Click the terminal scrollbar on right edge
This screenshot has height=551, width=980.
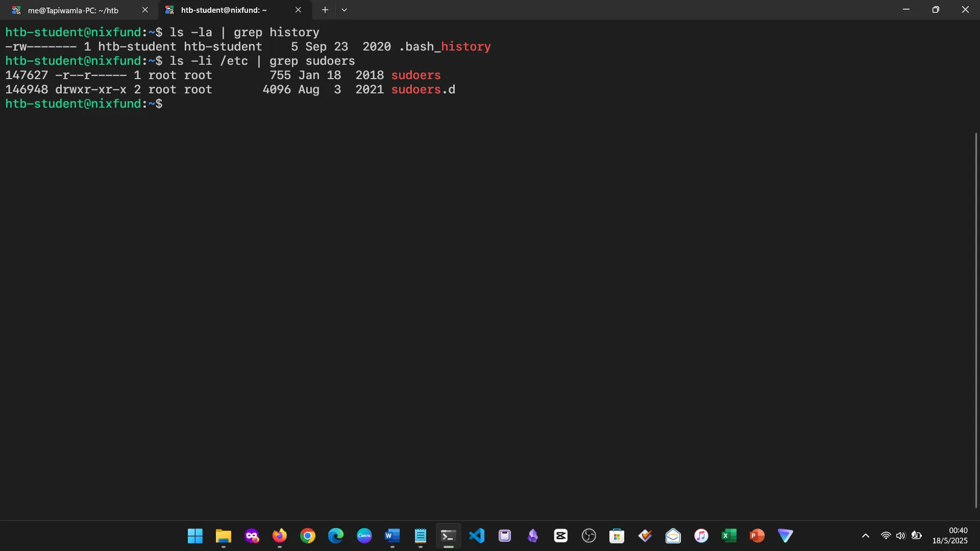pyautogui.click(x=976, y=319)
